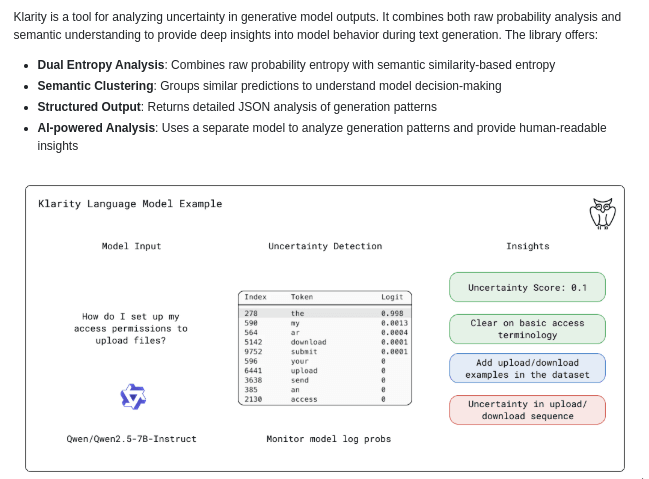Select the table row with index 6441
This screenshot has height=479, width=649.
click(x=325, y=371)
